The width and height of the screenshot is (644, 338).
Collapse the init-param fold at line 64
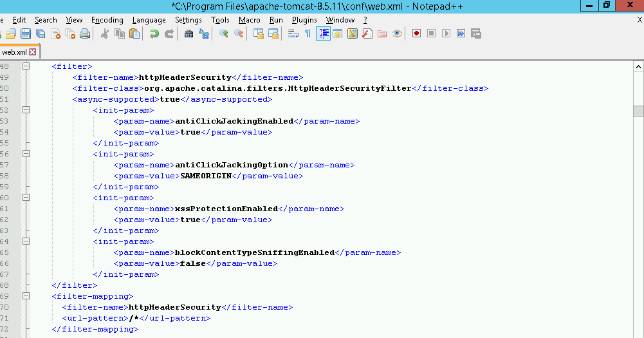tap(26, 241)
